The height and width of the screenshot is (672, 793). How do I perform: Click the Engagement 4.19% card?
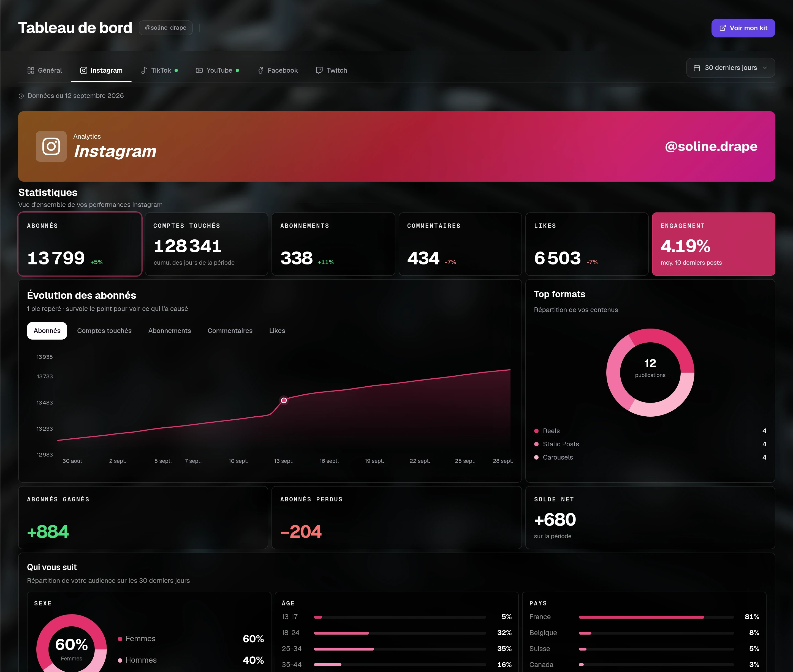(713, 244)
